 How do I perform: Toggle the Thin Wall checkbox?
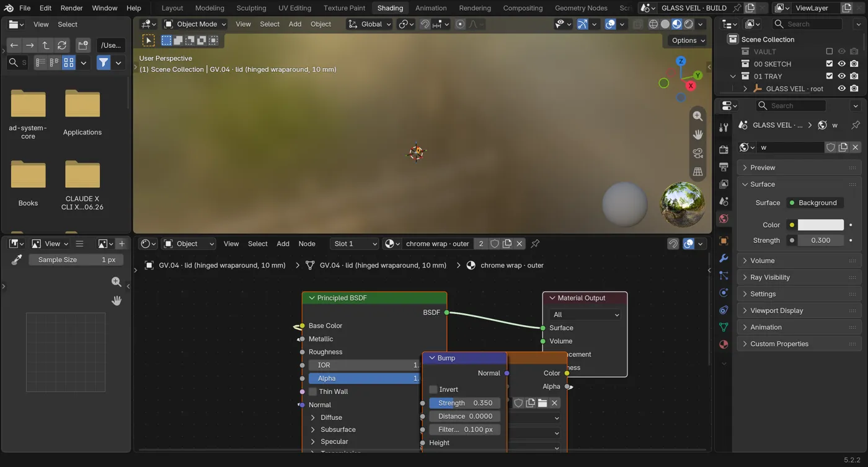[x=313, y=391]
